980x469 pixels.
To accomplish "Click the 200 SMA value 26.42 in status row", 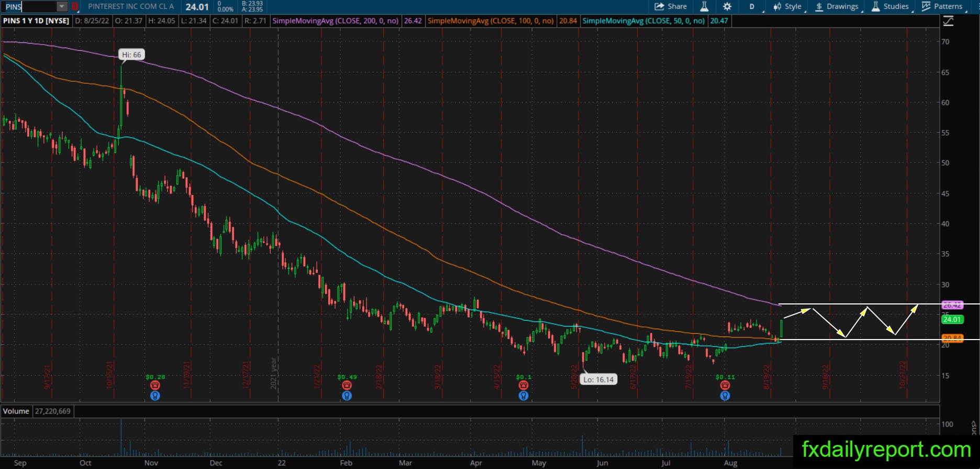I will [413, 21].
